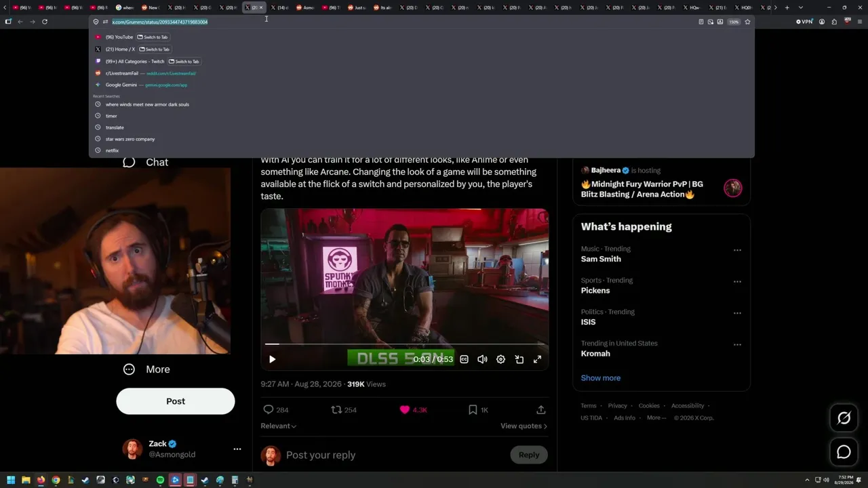
Task: Bookmark this page with the star icon
Action: (x=747, y=22)
